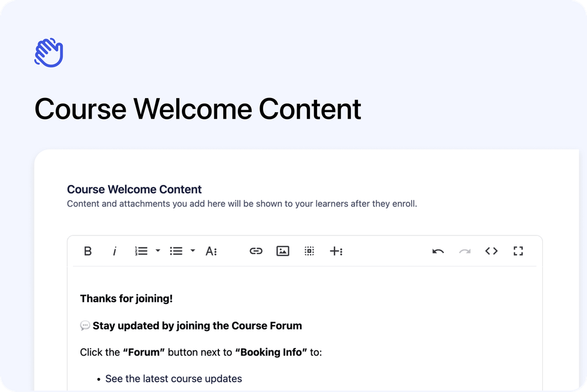This screenshot has width=587, height=392.
Task: Open the text styles tool
Action: [211, 251]
